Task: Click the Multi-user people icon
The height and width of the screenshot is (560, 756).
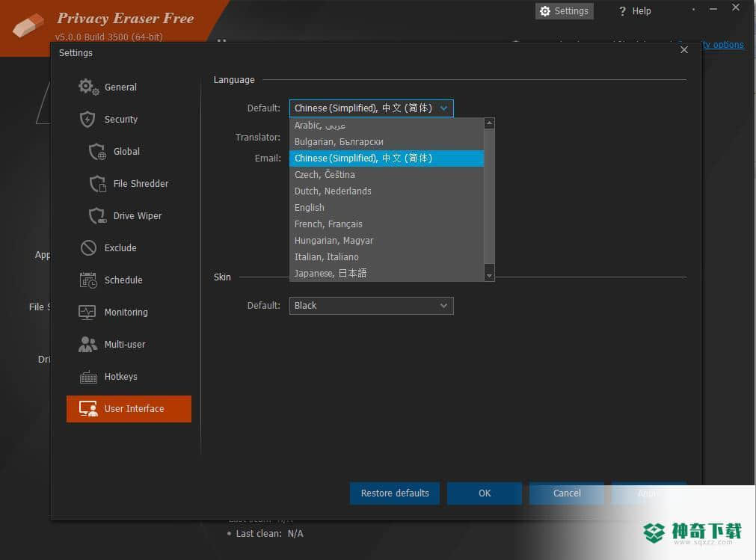Action: pos(87,344)
